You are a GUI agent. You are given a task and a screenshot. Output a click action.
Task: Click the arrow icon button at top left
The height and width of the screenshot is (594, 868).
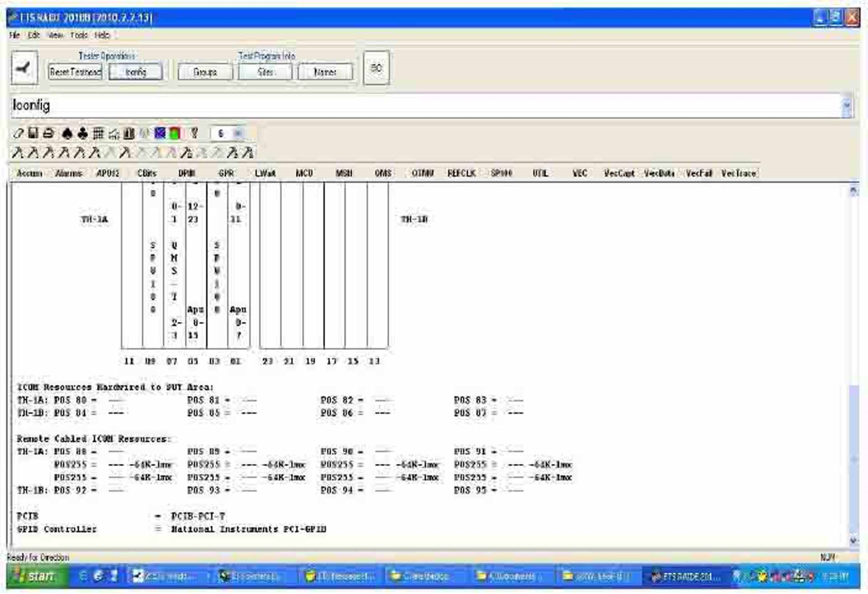pyautogui.click(x=24, y=68)
